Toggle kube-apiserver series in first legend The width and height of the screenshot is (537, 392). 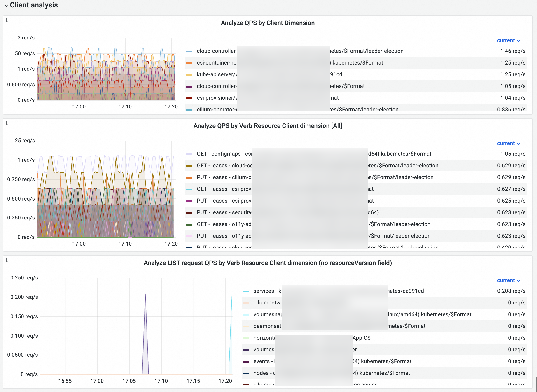click(216, 74)
